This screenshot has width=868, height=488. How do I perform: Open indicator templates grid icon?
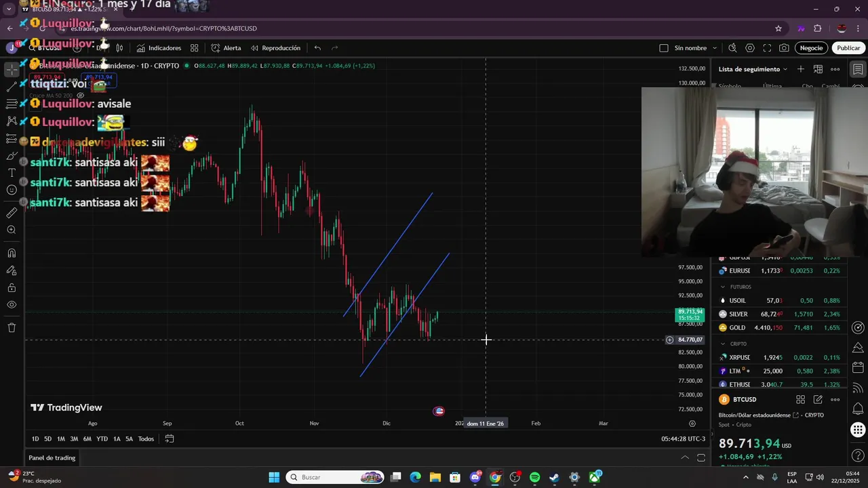tap(195, 48)
